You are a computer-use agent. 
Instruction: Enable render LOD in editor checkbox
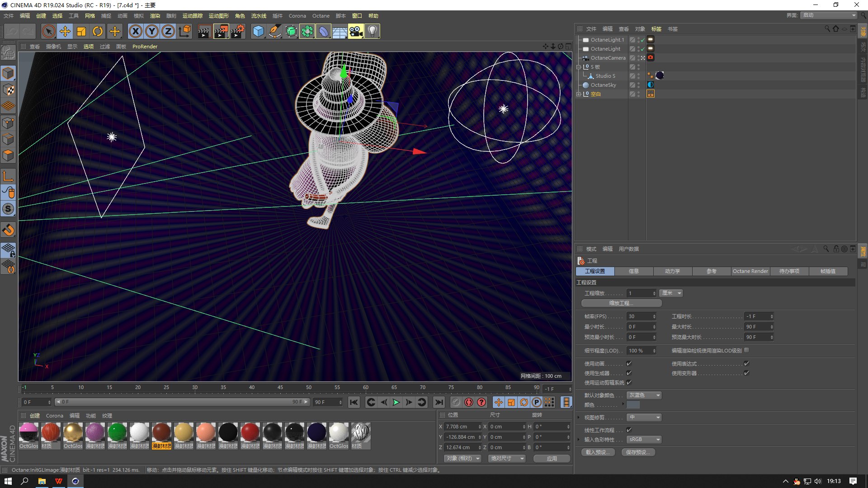point(746,350)
